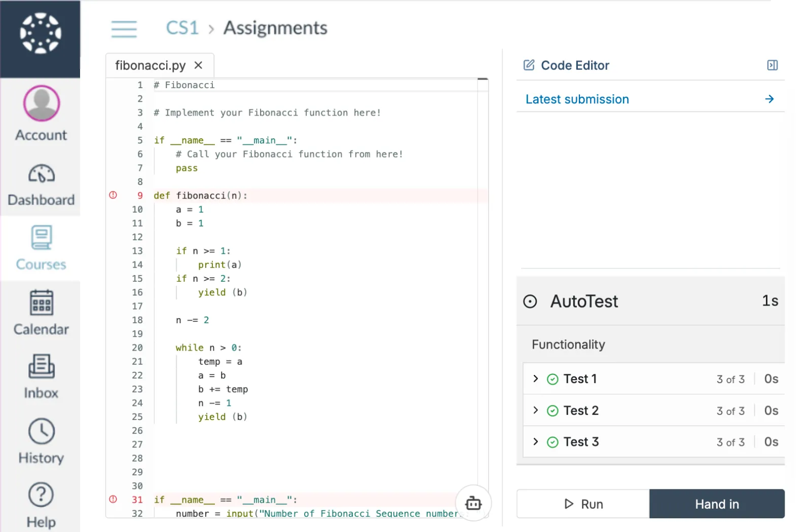Expand the Test 2 row chevron
The height and width of the screenshot is (532, 811).
pos(536,410)
